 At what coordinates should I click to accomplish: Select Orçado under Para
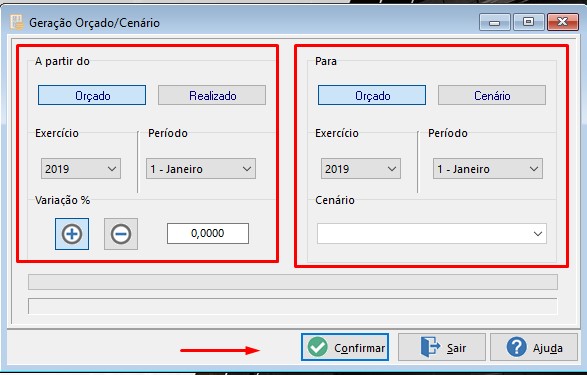click(x=372, y=95)
